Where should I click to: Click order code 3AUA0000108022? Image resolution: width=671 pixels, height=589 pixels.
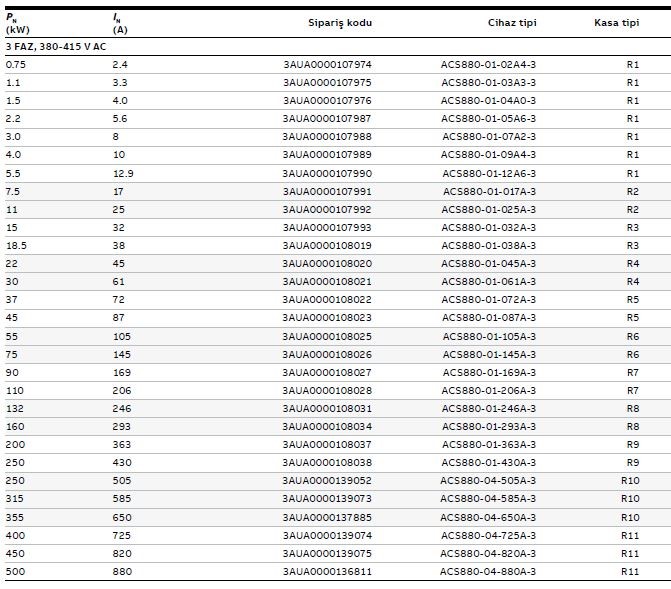(327, 299)
